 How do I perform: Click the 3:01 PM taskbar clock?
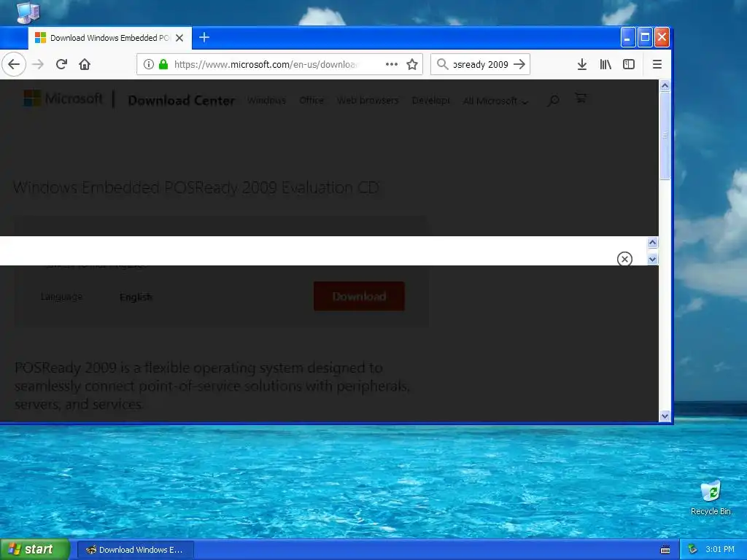720,550
